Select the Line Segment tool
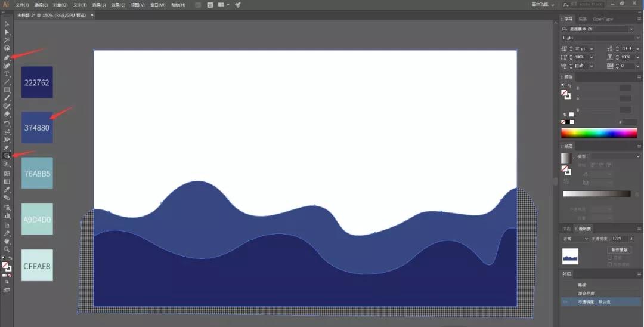 click(7, 82)
